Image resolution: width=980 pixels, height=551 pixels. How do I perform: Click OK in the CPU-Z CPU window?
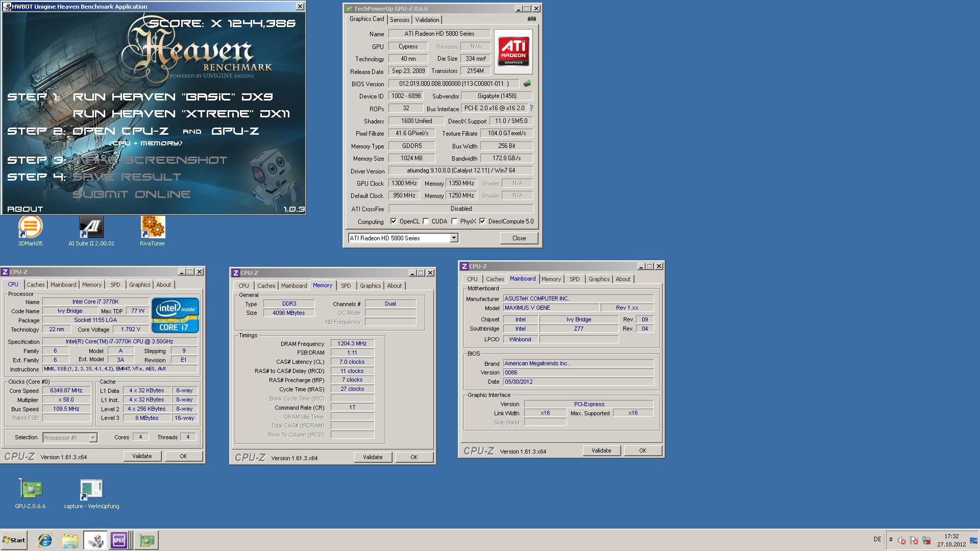(183, 456)
